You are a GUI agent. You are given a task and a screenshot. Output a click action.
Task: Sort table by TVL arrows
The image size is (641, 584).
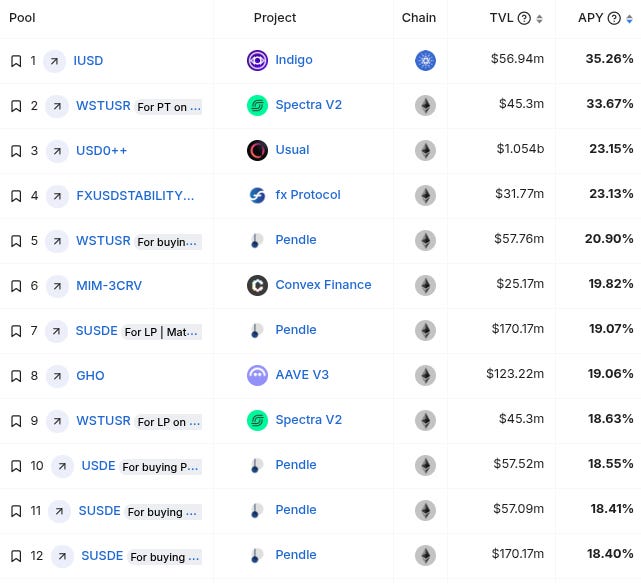540,19
